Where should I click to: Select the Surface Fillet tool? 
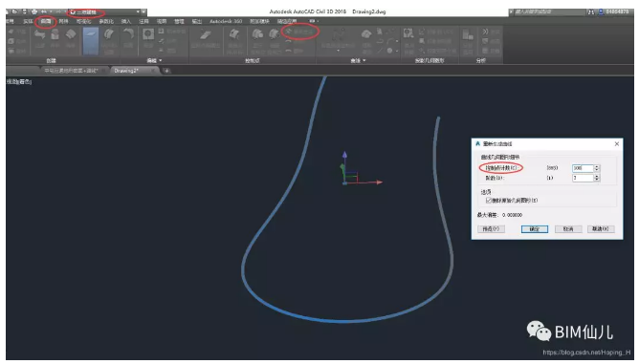(x=128, y=34)
